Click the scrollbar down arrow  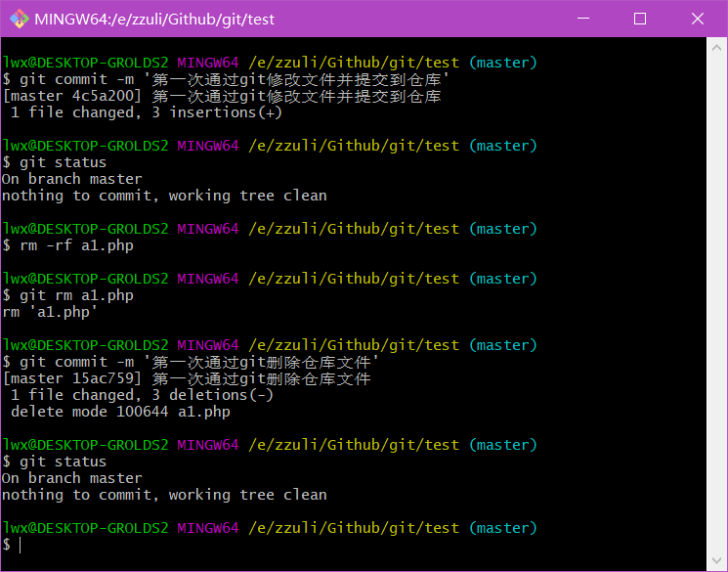716,561
